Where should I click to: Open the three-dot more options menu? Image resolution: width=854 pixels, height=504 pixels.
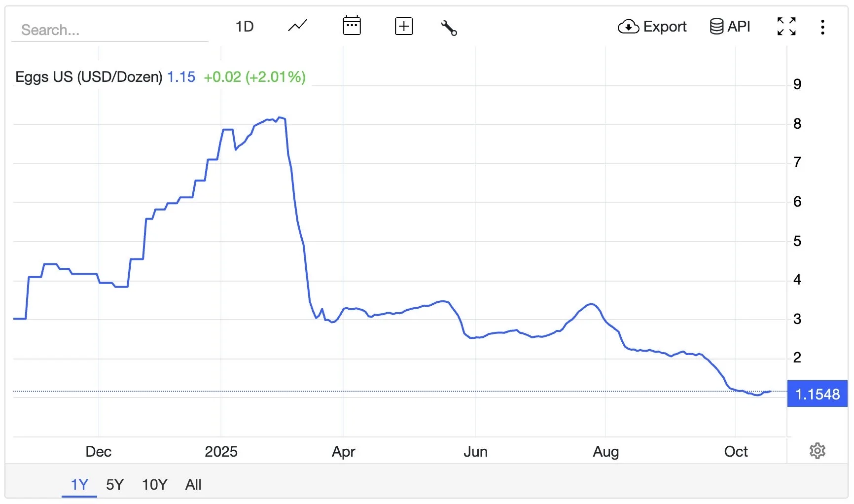point(822,27)
